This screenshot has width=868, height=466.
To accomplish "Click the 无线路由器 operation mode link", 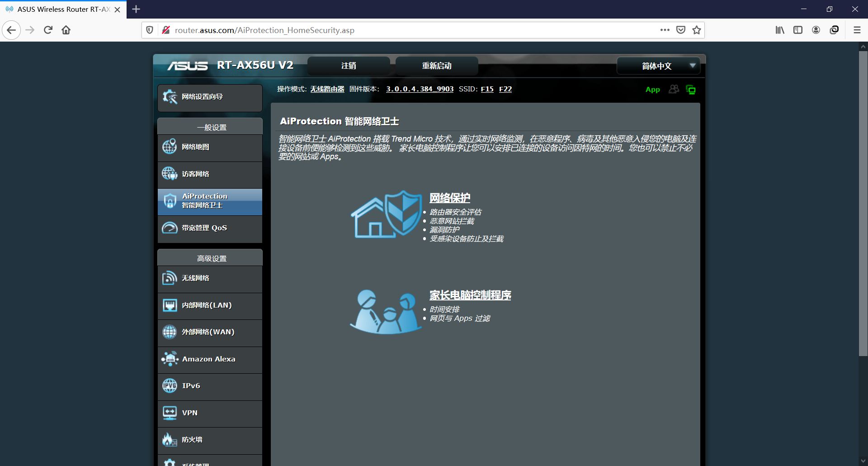I will 327,89.
